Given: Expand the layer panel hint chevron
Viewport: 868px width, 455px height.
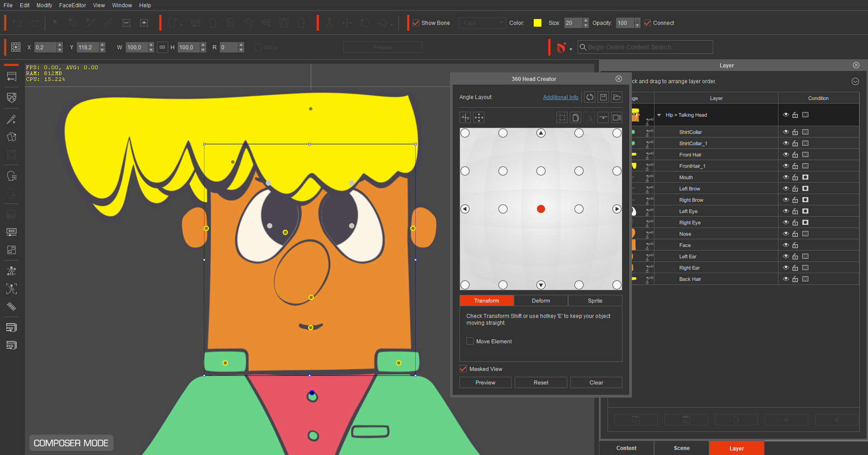Looking at the screenshot, I should (x=855, y=81).
